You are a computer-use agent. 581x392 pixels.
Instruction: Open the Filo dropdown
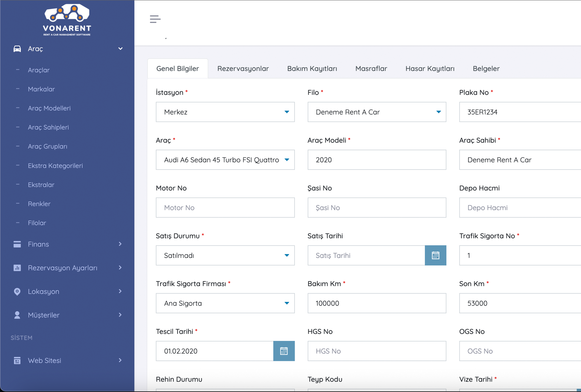(377, 112)
